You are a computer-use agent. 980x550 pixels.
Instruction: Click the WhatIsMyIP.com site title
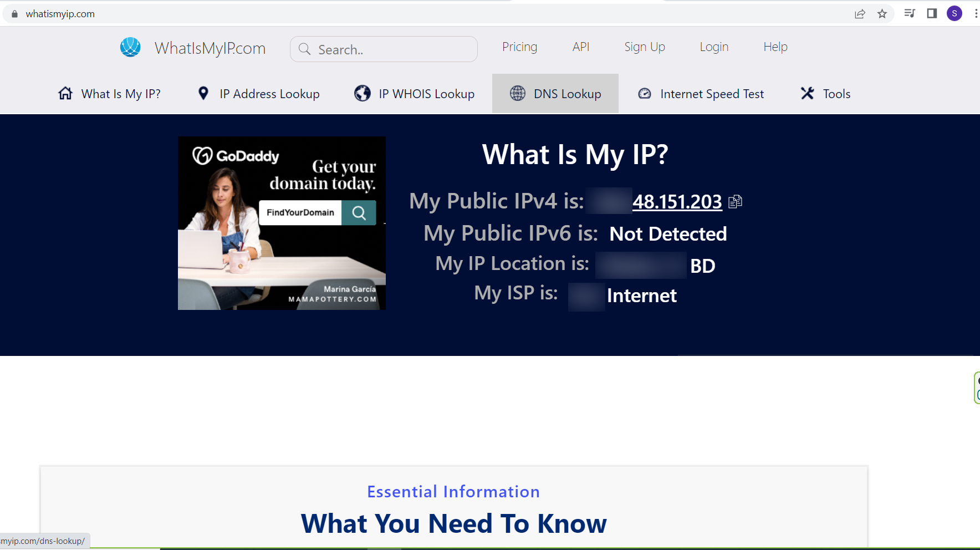pos(210,48)
